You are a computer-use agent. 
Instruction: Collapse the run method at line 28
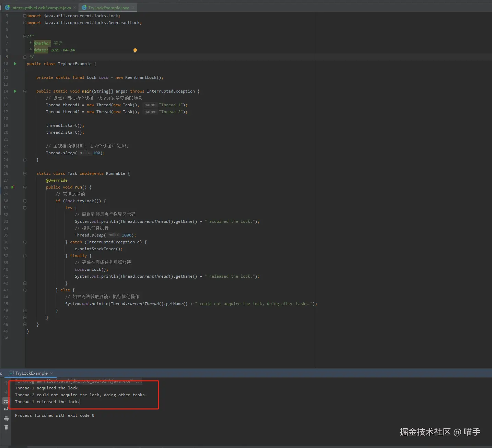[x=25, y=187]
